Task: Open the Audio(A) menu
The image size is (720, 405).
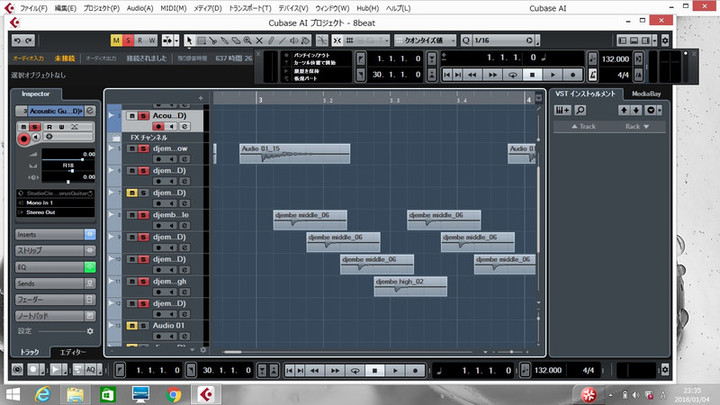Action: 140,8
